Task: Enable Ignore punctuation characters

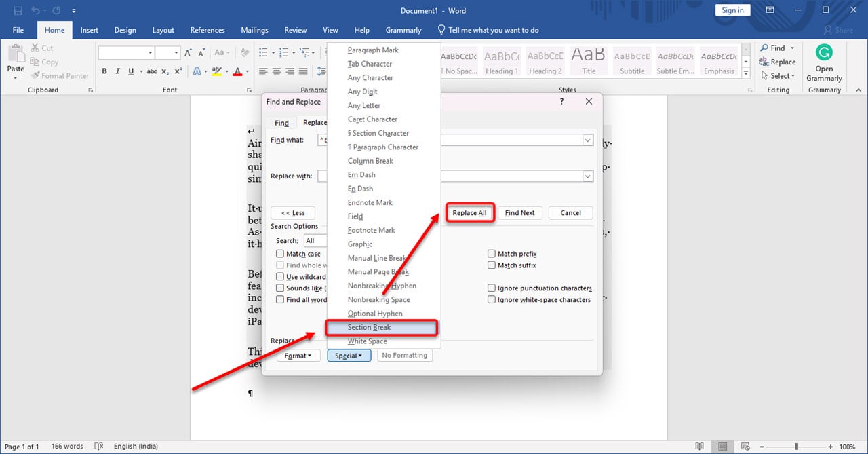Action: click(x=491, y=288)
